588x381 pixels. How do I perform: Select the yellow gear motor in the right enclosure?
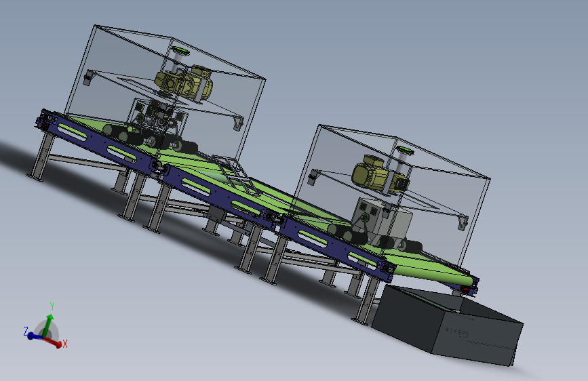tap(380, 175)
